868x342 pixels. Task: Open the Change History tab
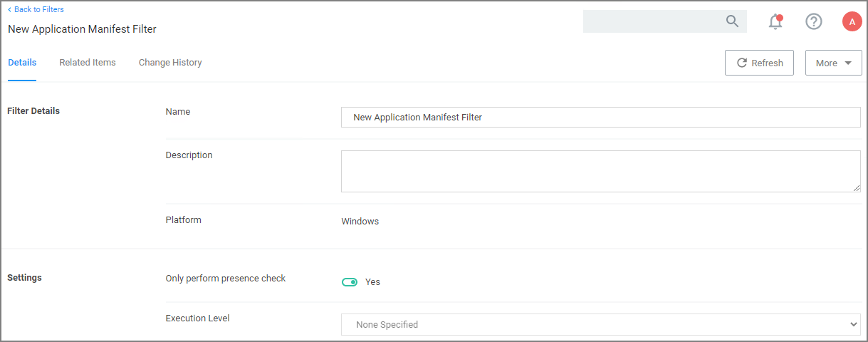coord(170,63)
